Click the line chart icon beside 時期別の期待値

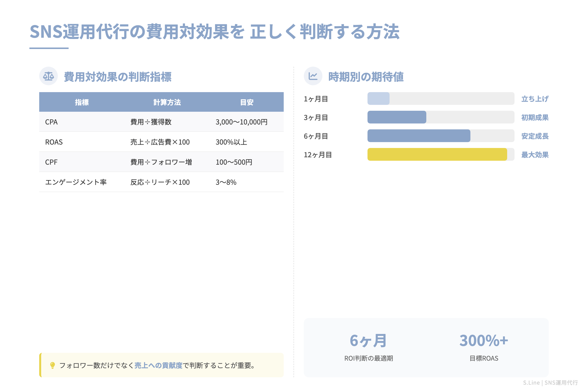314,76
